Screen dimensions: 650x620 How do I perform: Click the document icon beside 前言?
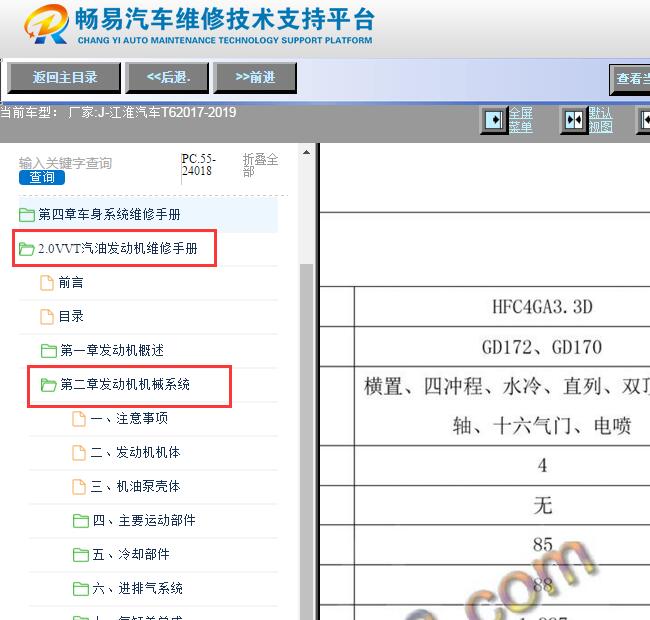(47, 283)
